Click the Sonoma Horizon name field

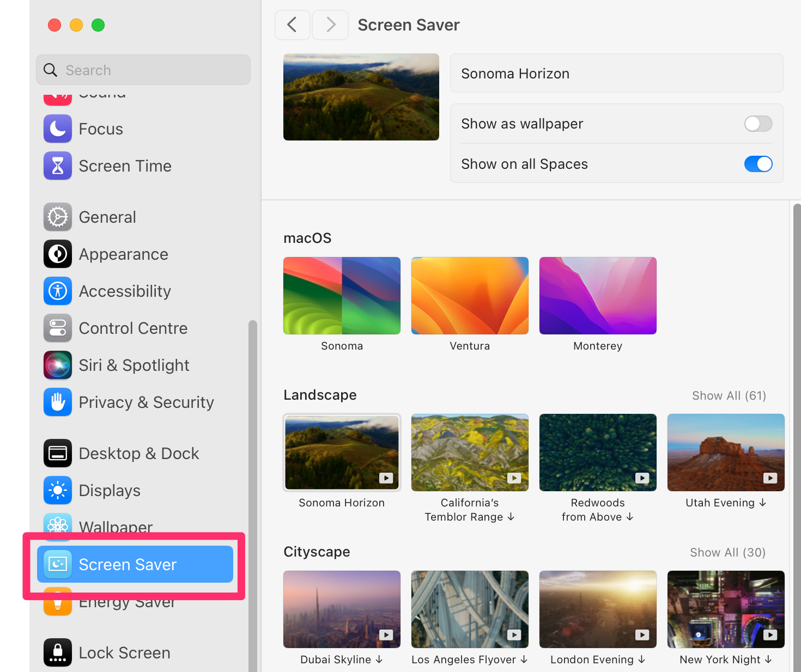pyautogui.click(x=617, y=73)
